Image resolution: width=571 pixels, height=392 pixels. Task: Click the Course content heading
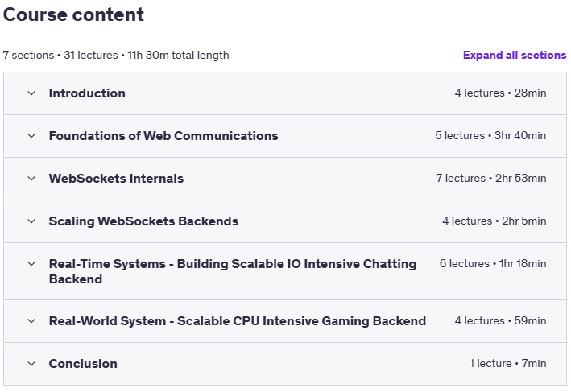[x=73, y=14]
